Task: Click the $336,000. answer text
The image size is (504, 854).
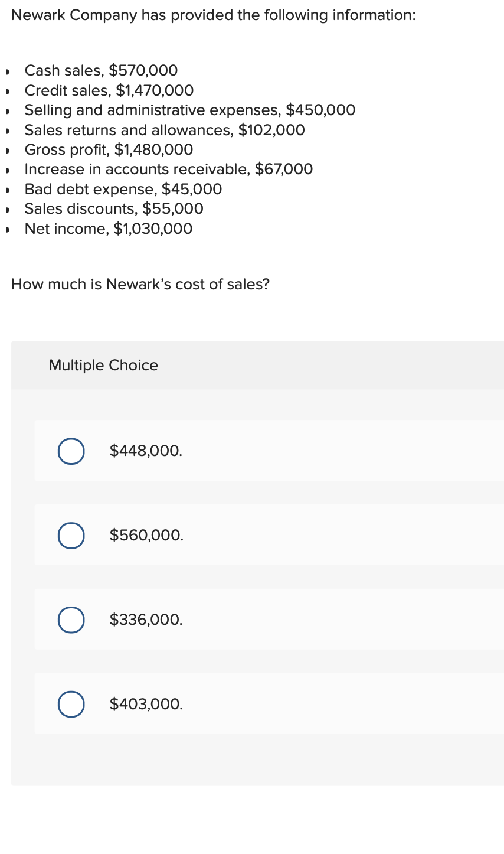Action: coord(146,620)
